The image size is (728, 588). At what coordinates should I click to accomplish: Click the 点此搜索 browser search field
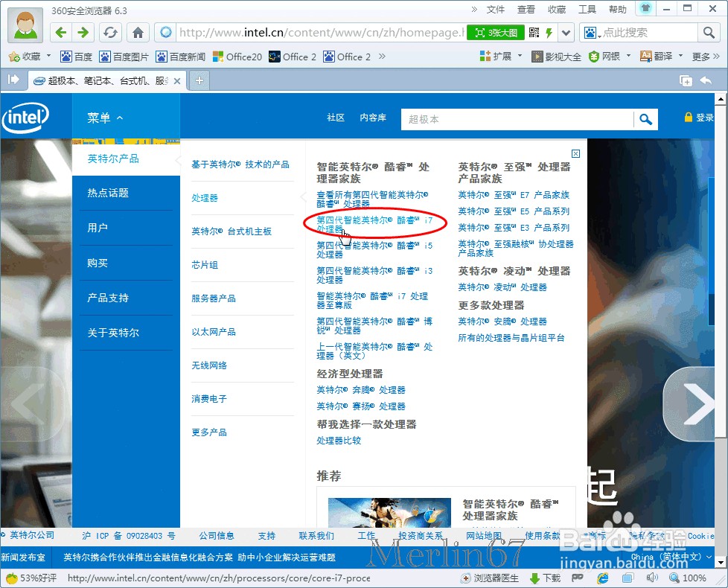[x=648, y=33]
